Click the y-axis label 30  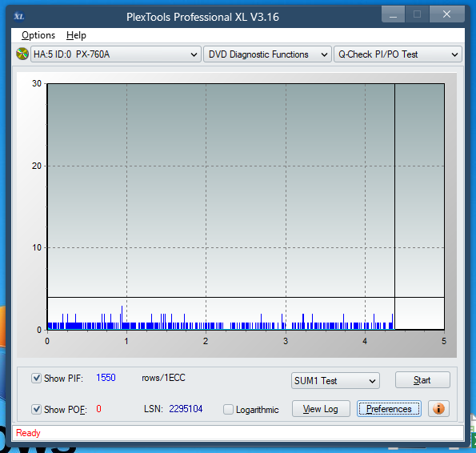click(37, 83)
